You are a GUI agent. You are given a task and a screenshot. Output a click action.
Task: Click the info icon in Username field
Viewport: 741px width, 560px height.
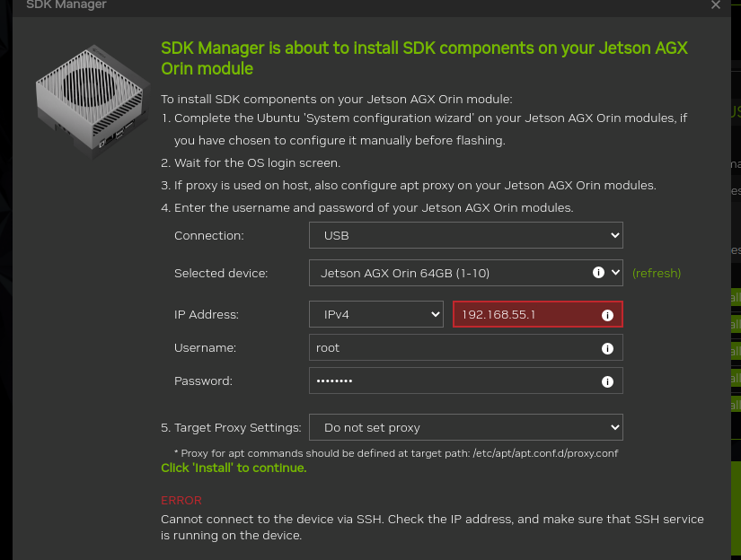coord(607,348)
